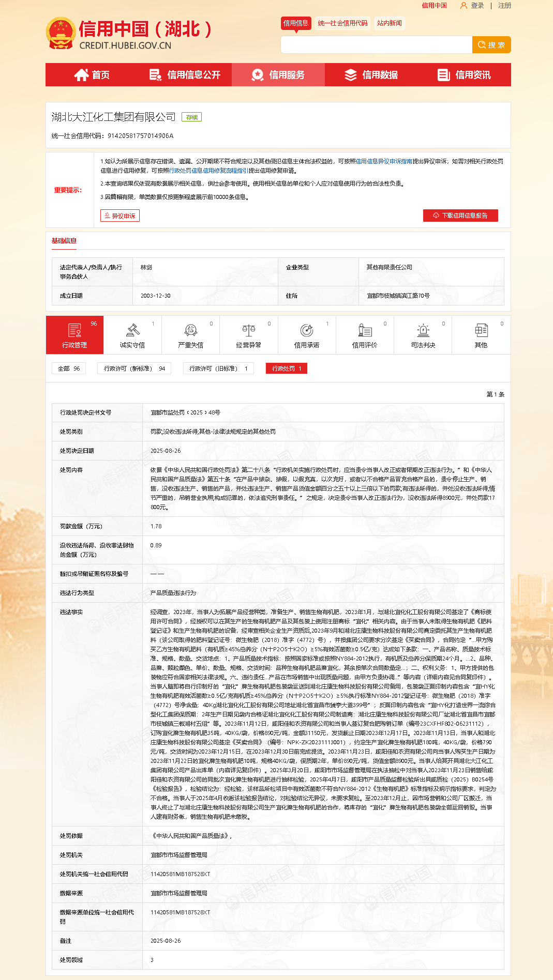Click the 第1条 record counter
The height and width of the screenshot is (980, 553).
(496, 394)
